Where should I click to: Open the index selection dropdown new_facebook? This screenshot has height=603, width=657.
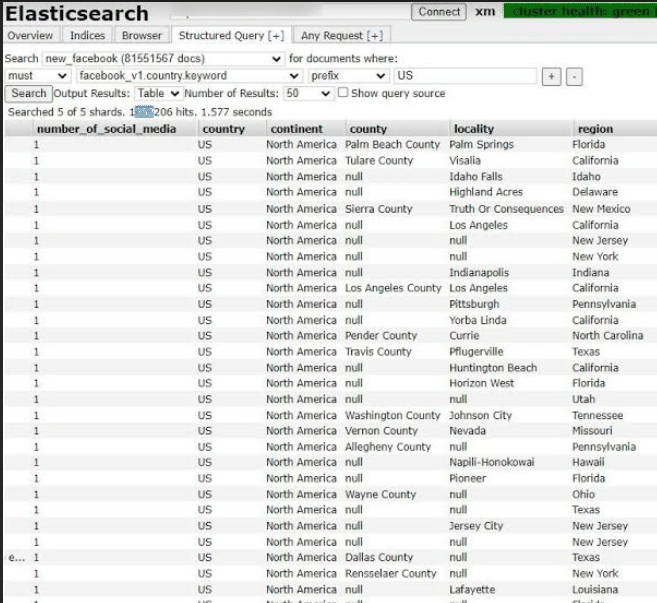[163, 59]
